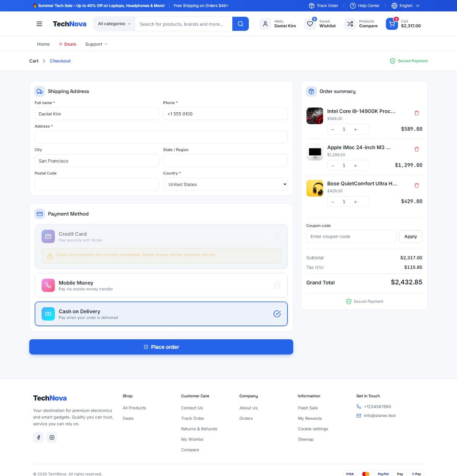The width and height of the screenshot is (457, 476).
Task: Open Returns & Refunds footer link
Action: 199,429
